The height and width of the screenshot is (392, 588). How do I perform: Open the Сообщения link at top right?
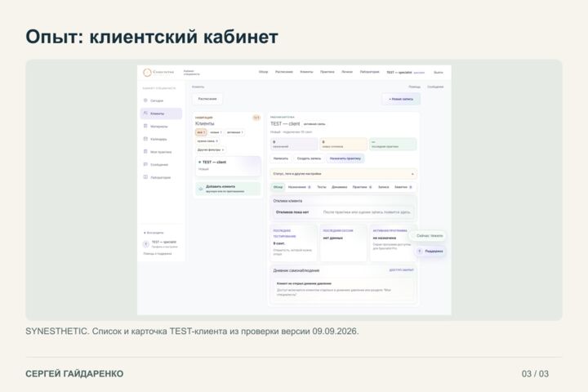point(435,87)
